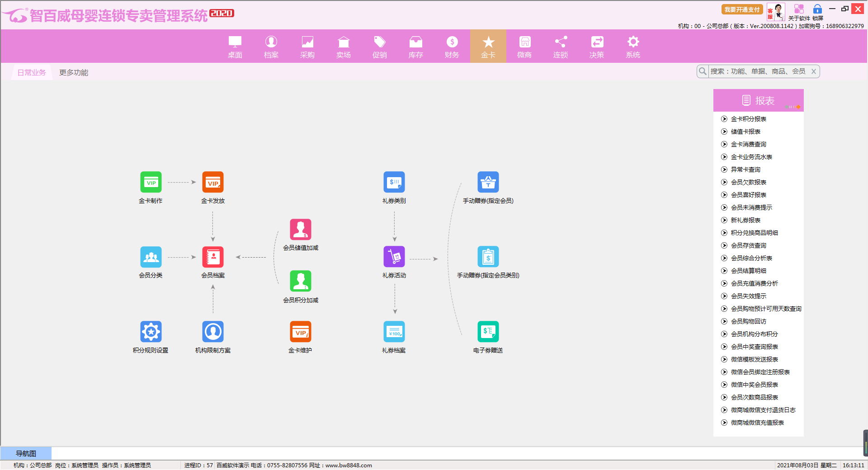868x470 pixels.
Task: Open the 积分规则设置 gear icon
Action: click(x=151, y=332)
